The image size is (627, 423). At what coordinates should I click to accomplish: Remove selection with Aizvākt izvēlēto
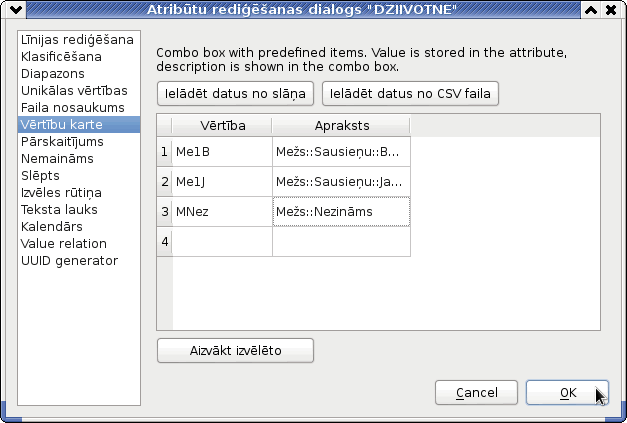[235, 351]
